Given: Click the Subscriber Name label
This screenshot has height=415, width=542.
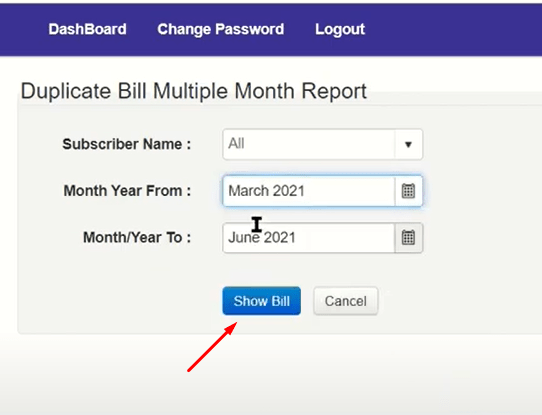Looking at the screenshot, I should [127, 144].
